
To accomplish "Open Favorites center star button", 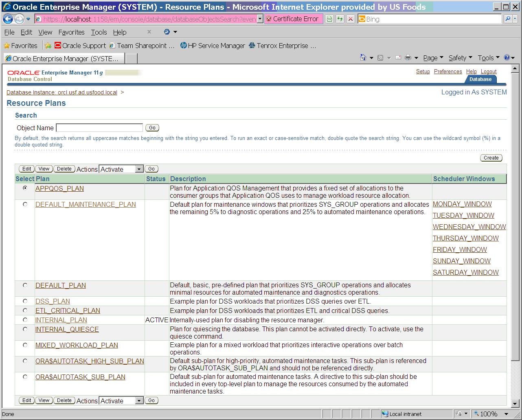I will [20, 46].
